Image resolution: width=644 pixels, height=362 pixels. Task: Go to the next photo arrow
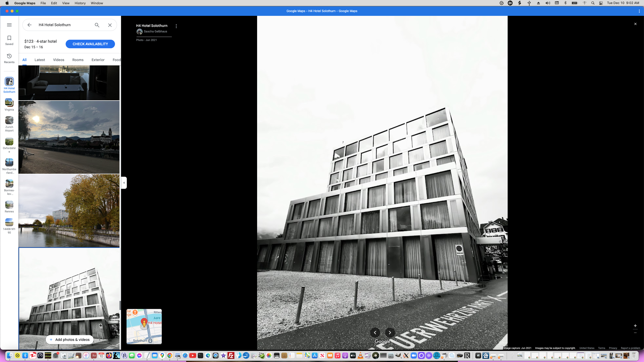[x=389, y=333]
